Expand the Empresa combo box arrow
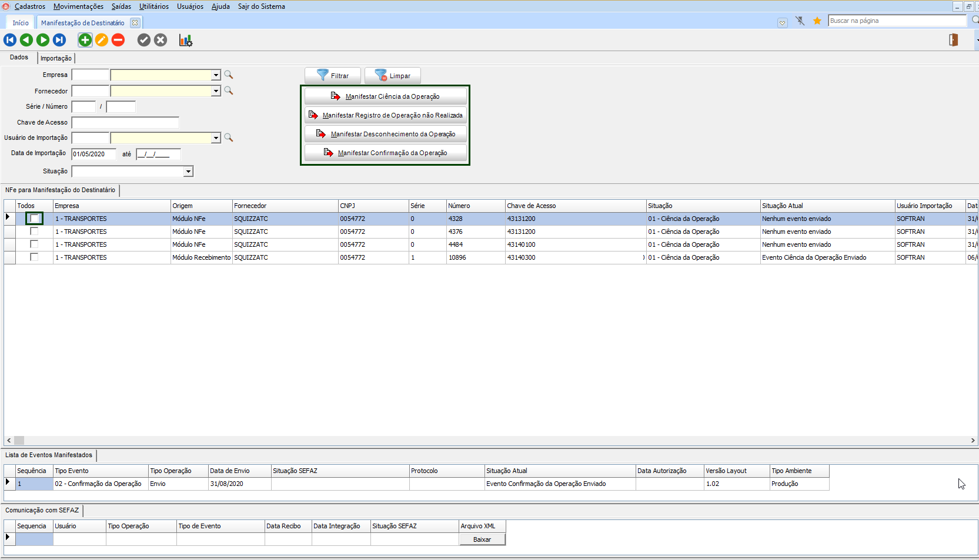Screen dimensions: 979x560 point(216,75)
